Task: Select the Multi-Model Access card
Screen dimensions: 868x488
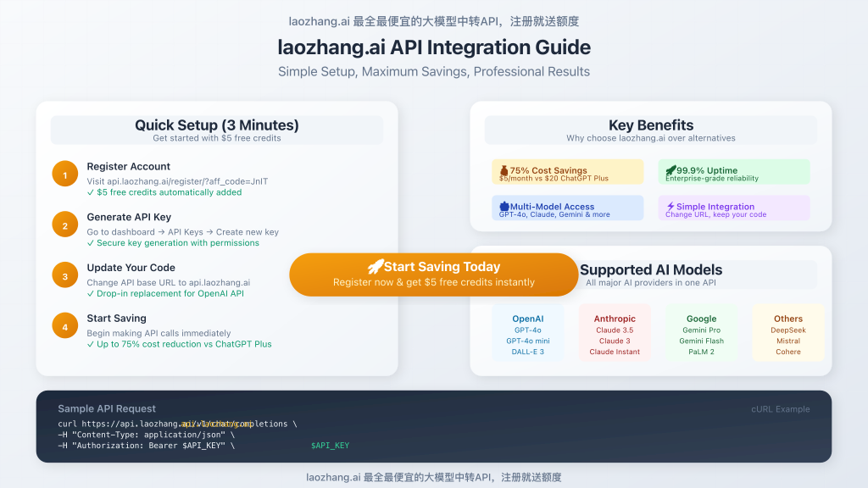Action: [567, 208]
